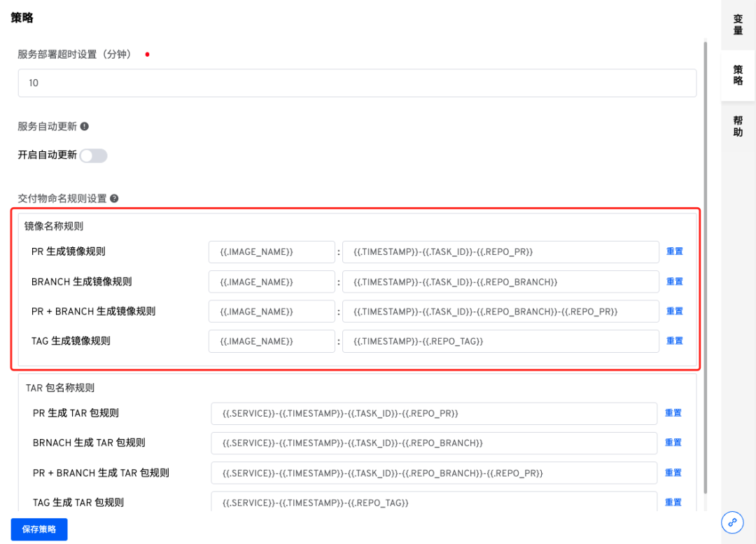Click the TAG 生成 TAR 包规则 input field
This screenshot has height=544, width=756.
click(x=434, y=502)
